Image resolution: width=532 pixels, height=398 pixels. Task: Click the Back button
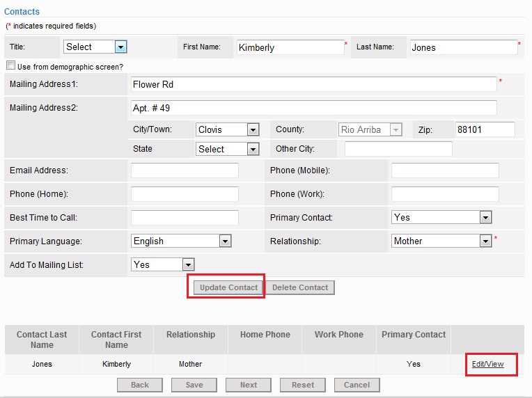pos(140,385)
